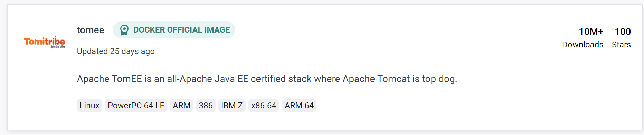Click the 10M+ downloads count
Screen dimensions: 644x135
591,32
